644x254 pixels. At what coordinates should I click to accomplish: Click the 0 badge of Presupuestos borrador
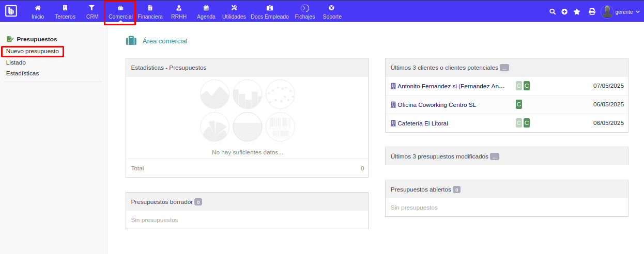click(198, 202)
